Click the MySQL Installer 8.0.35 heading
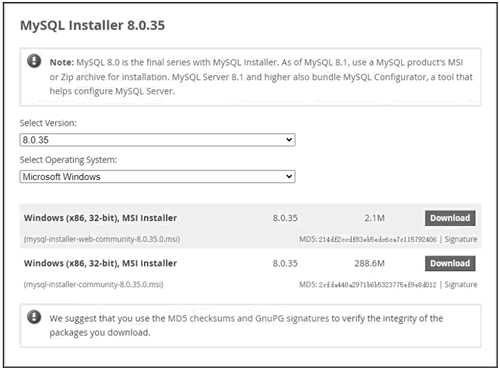The image size is (500, 370). (x=92, y=25)
